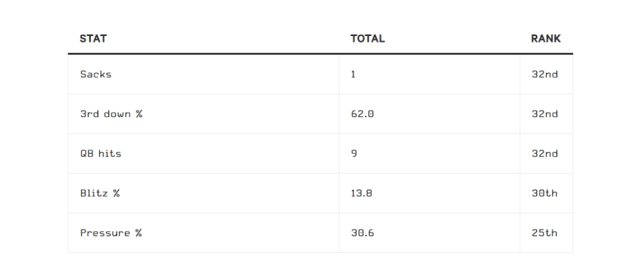This screenshot has width=644, height=262.
Task: Click the QB hits total 9
Action: pos(354,154)
